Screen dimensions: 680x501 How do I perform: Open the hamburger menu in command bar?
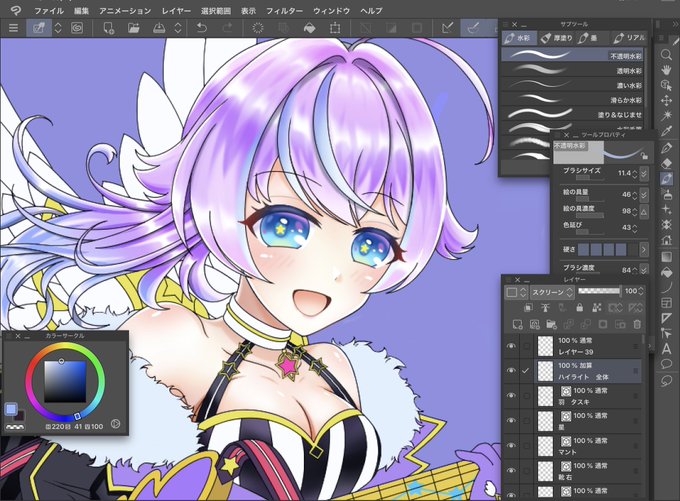(13, 28)
